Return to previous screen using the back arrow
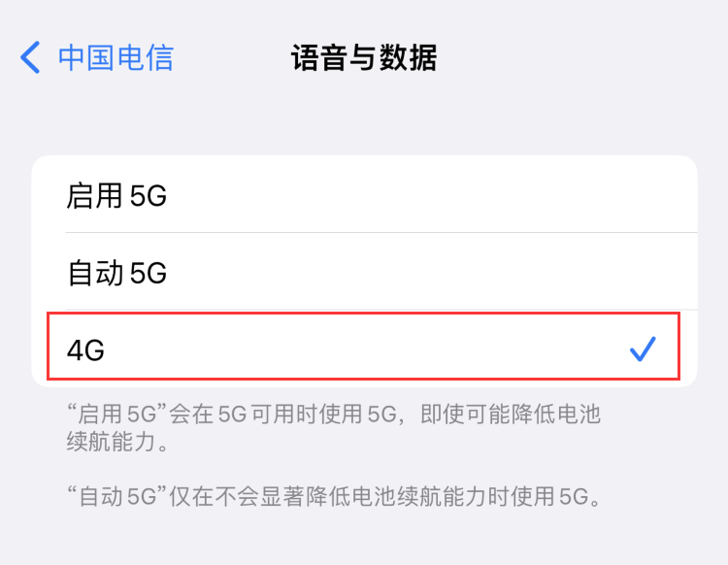Viewport: 728px width, 565px height. (x=31, y=57)
